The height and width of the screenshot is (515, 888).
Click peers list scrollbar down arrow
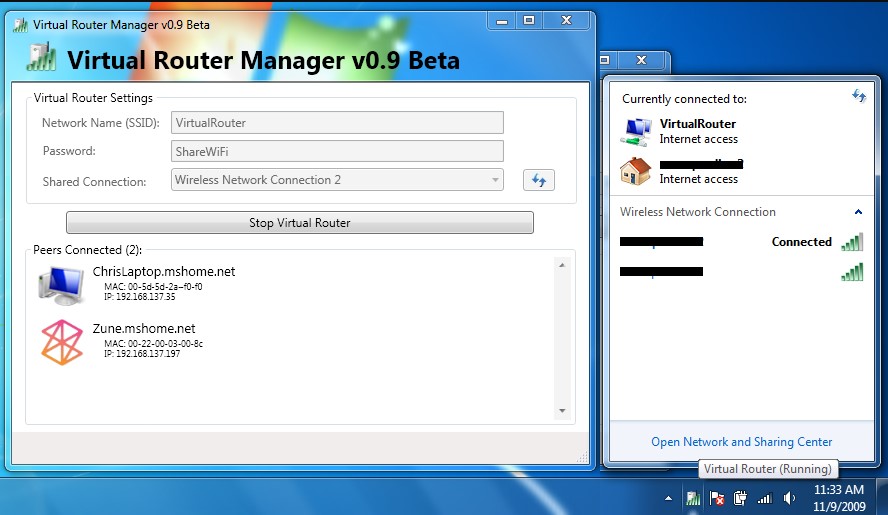(562, 410)
